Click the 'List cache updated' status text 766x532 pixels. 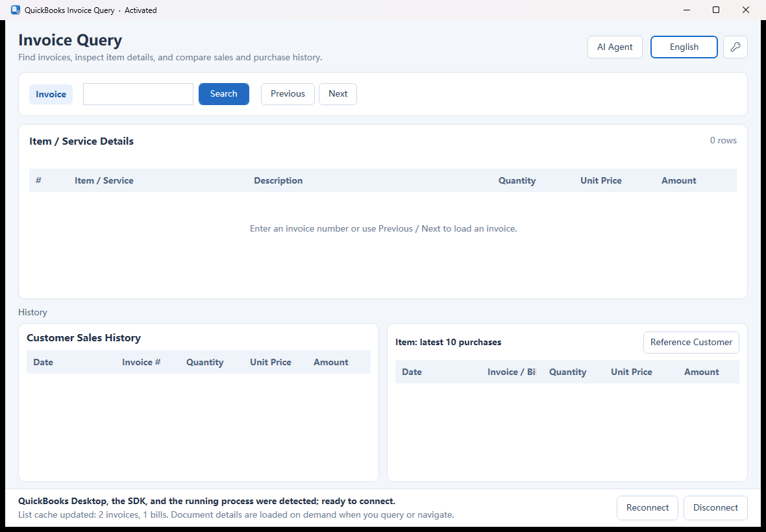coord(236,514)
